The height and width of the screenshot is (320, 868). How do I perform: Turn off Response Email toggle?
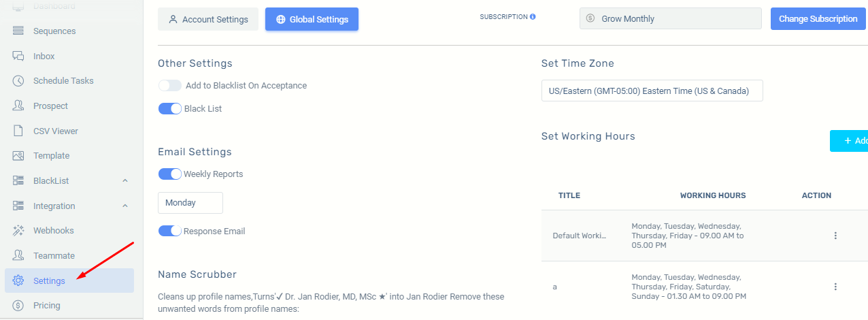tap(170, 231)
